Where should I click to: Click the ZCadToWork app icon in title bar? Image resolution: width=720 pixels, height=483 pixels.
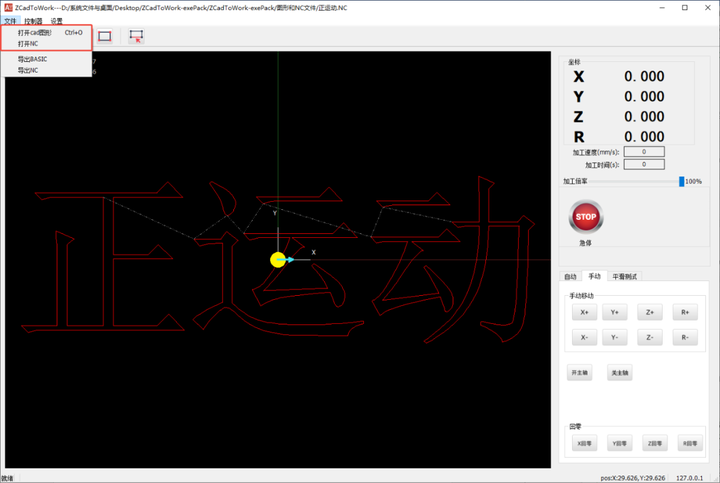[8, 7]
